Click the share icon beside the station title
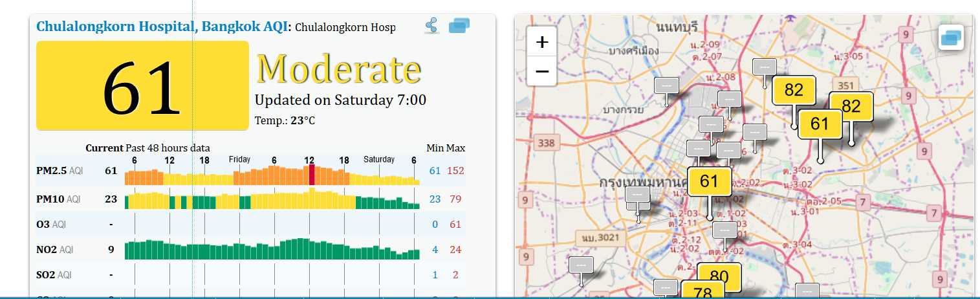Screen dimensions: 980x299 coord(432,26)
